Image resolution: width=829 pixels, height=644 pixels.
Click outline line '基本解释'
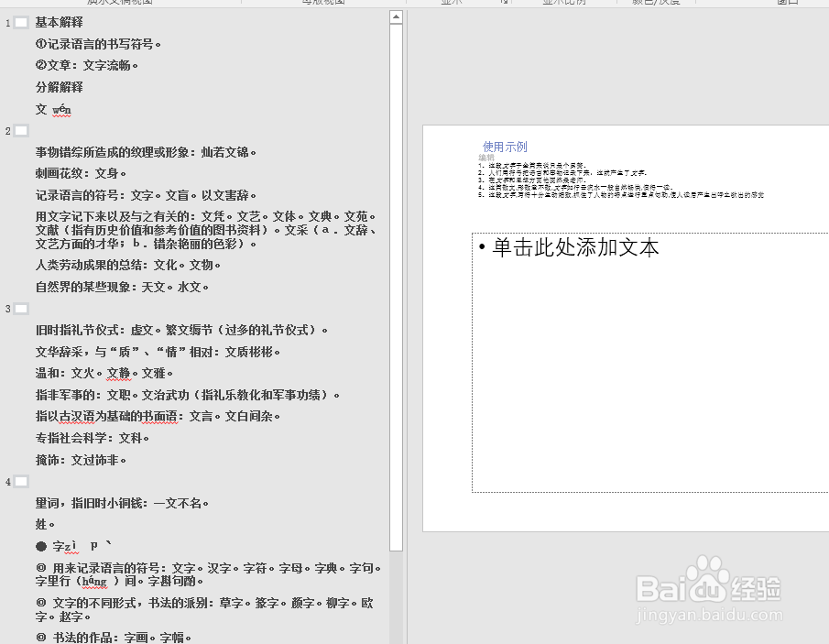[60, 22]
